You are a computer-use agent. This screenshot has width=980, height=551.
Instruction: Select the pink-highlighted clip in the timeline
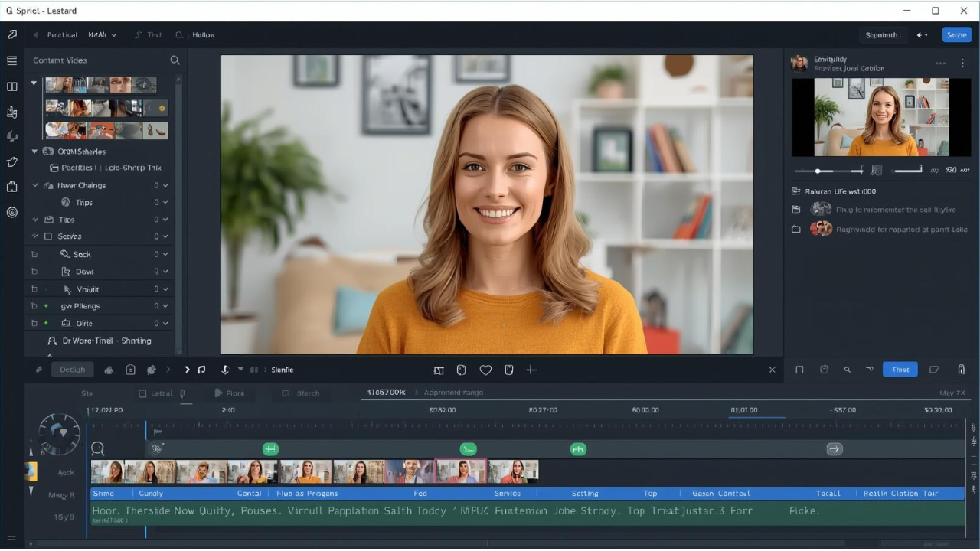[x=461, y=471]
